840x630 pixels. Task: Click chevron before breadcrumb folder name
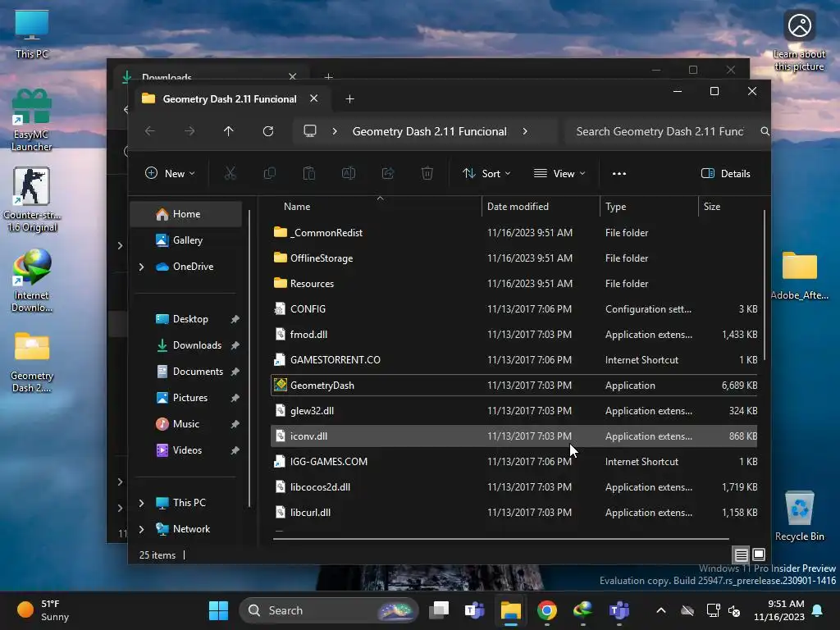pos(335,131)
